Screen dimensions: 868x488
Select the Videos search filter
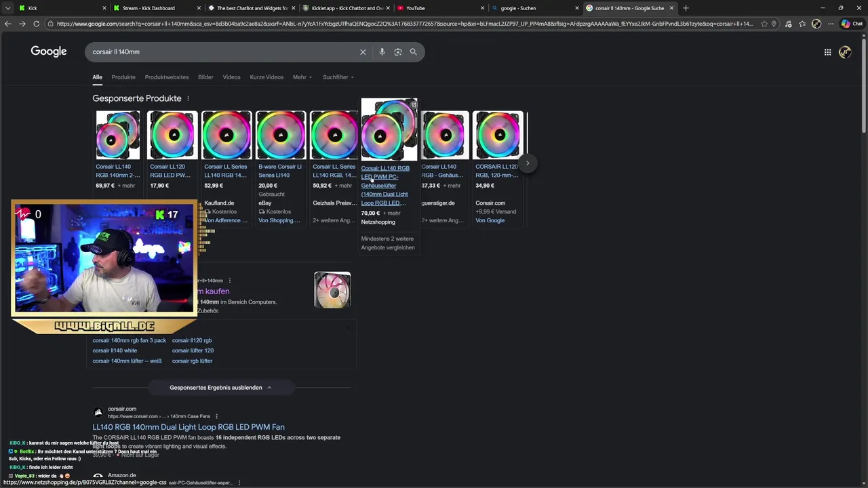click(231, 77)
